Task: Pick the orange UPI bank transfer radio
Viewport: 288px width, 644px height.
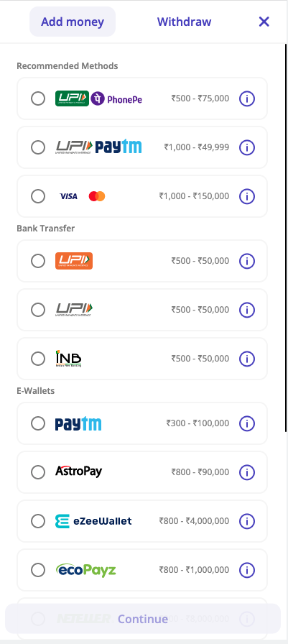Action: click(38, 261)
